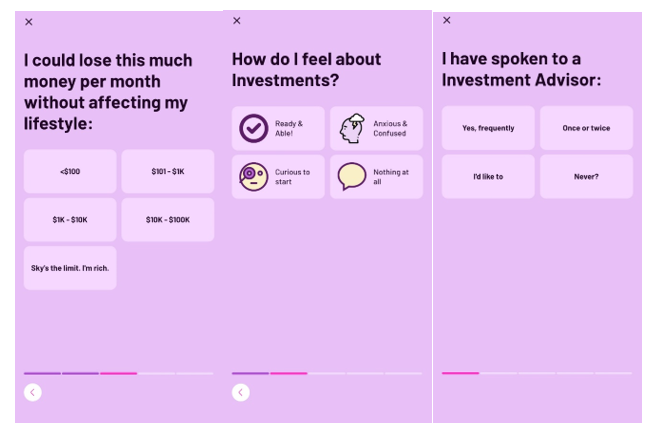This screenshot has width=652, height=423.
Task: Click pink progress segment on the advisor screen
Action: coord(460,373)
